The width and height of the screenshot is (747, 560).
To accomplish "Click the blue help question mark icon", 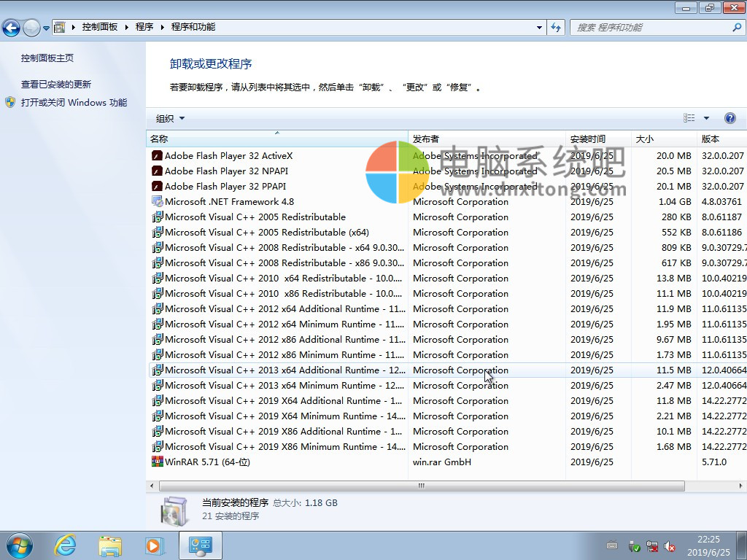I will click(x=729, y=118).
